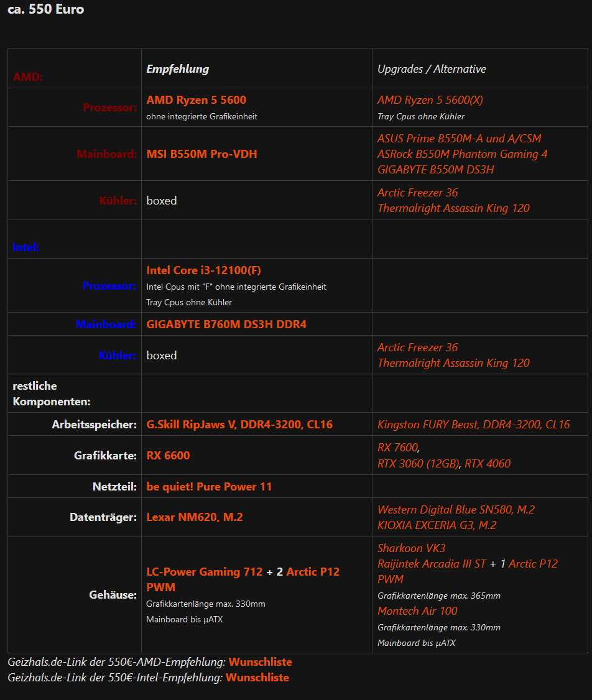Open Thermalright Assassin King 120 in AMD cooler row
Image resolution: width=592 pixels, height=700 pixels.
point(453,208)
